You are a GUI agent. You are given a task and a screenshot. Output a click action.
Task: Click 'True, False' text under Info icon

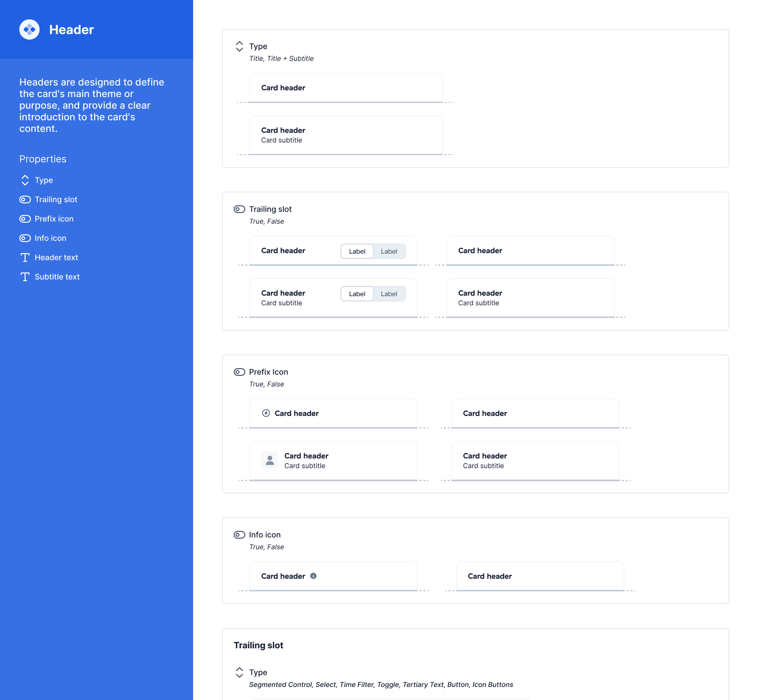coord(267,547)
